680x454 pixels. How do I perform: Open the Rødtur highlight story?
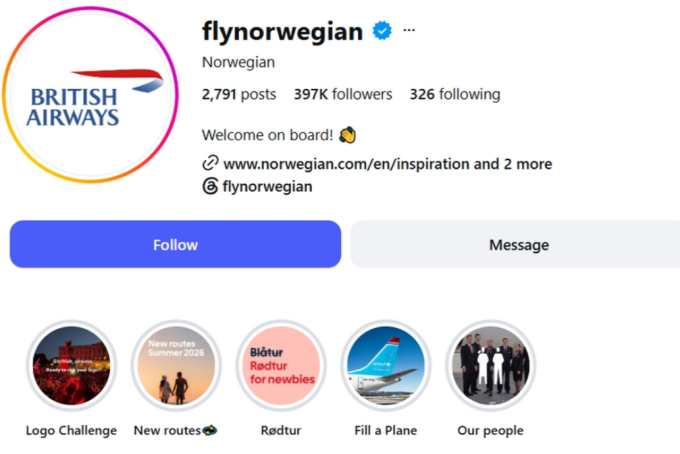[x=281, y=365]
